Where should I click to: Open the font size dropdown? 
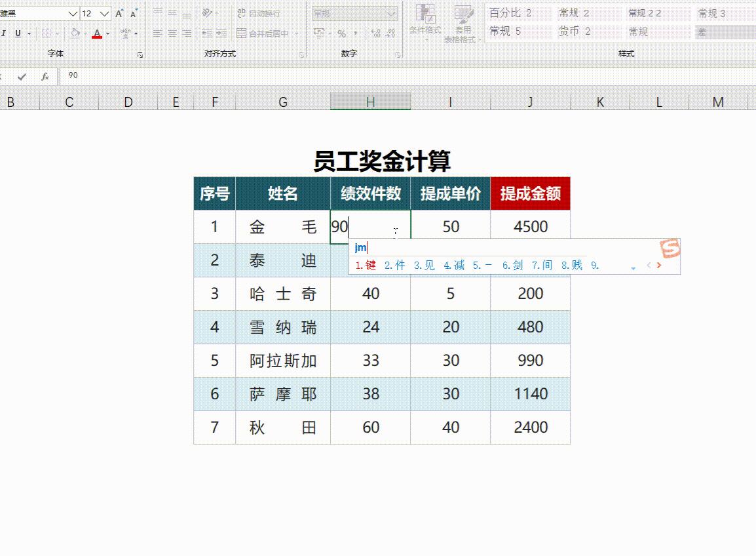pyautogui.click(x=104, y=14)
